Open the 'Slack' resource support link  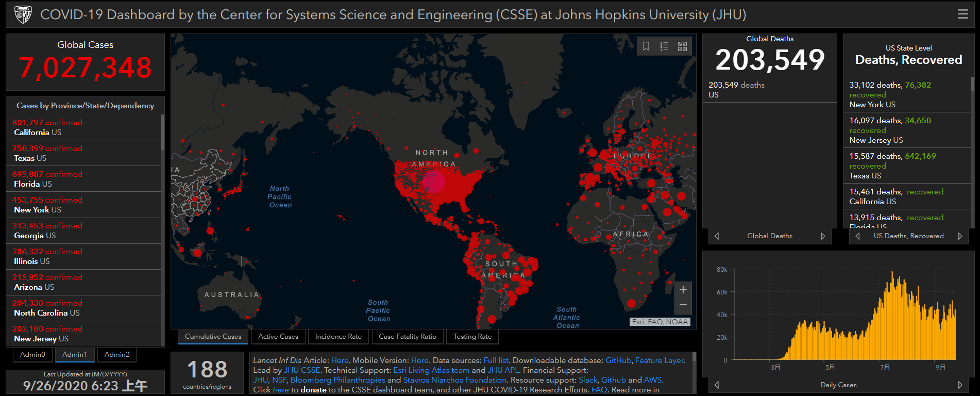[x=588, y=380]
